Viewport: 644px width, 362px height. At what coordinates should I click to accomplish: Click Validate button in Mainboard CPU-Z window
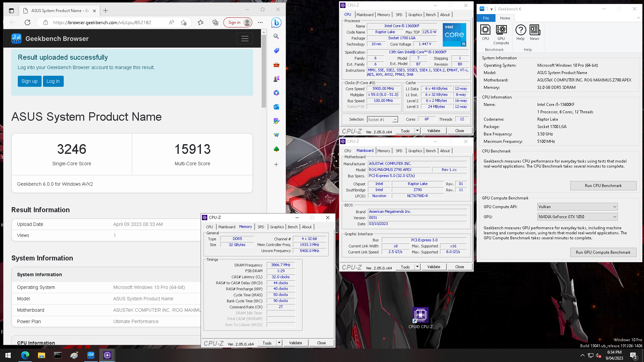(434, 267)
